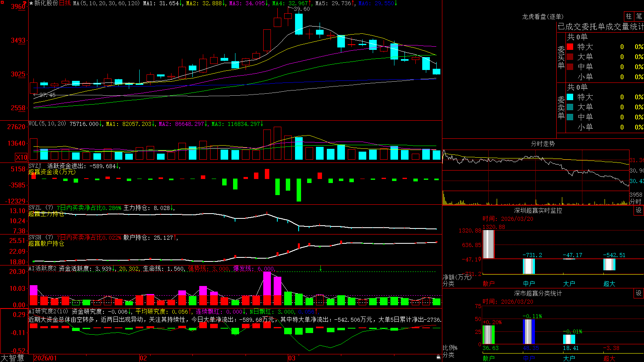
Task: Click the 委卖单 section label
Action: tap(561, 107)
